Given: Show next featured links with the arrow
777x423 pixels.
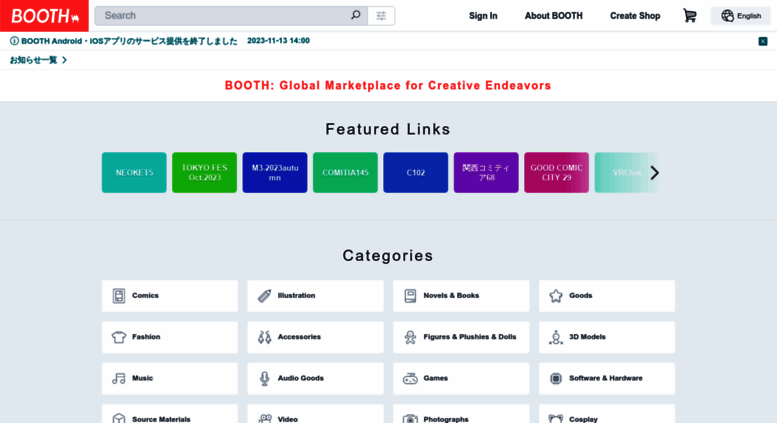Looking at the screenshot, I should click(x=654, y=173).
